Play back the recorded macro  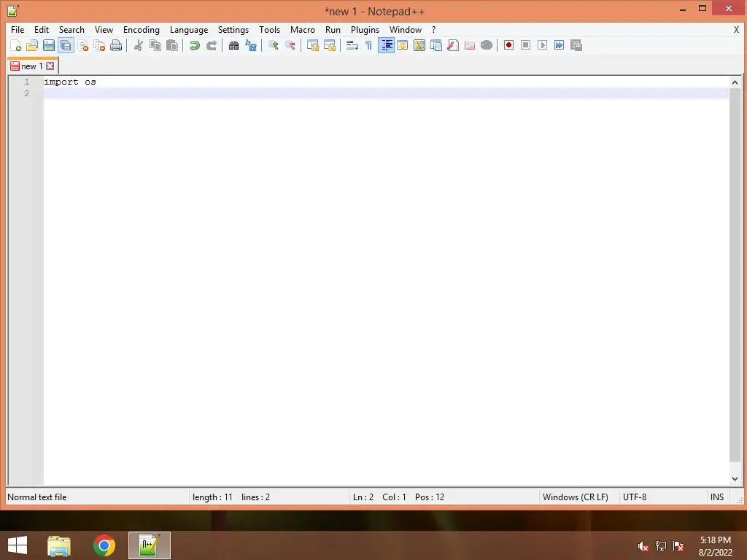tap(542, 45)
